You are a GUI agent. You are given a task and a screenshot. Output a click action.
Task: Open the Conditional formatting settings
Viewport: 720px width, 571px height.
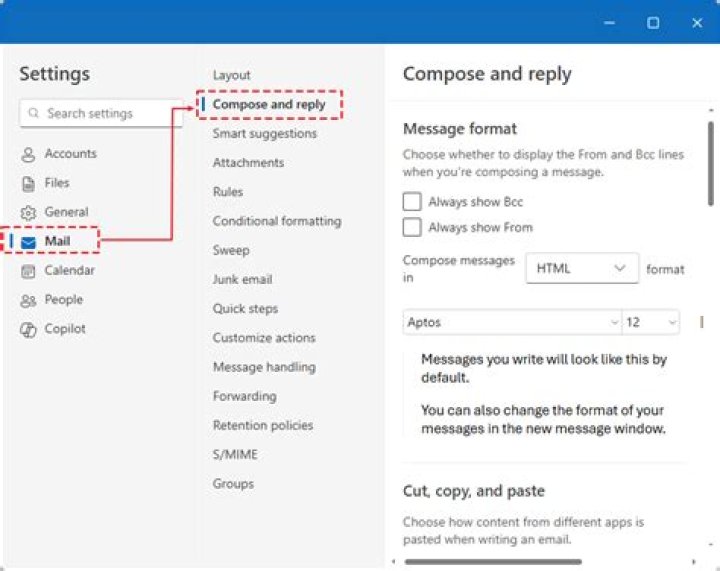click(276, 221)
